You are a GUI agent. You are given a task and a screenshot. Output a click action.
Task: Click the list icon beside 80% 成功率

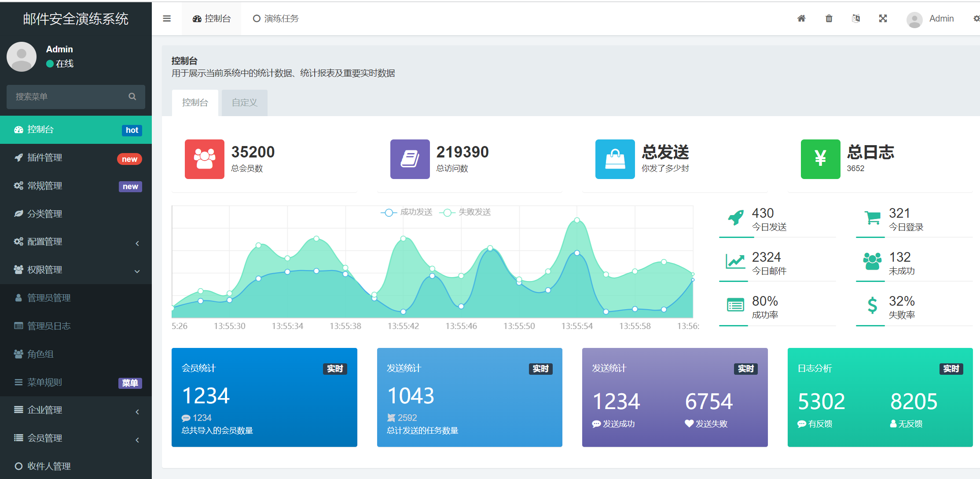pos(735,305)
